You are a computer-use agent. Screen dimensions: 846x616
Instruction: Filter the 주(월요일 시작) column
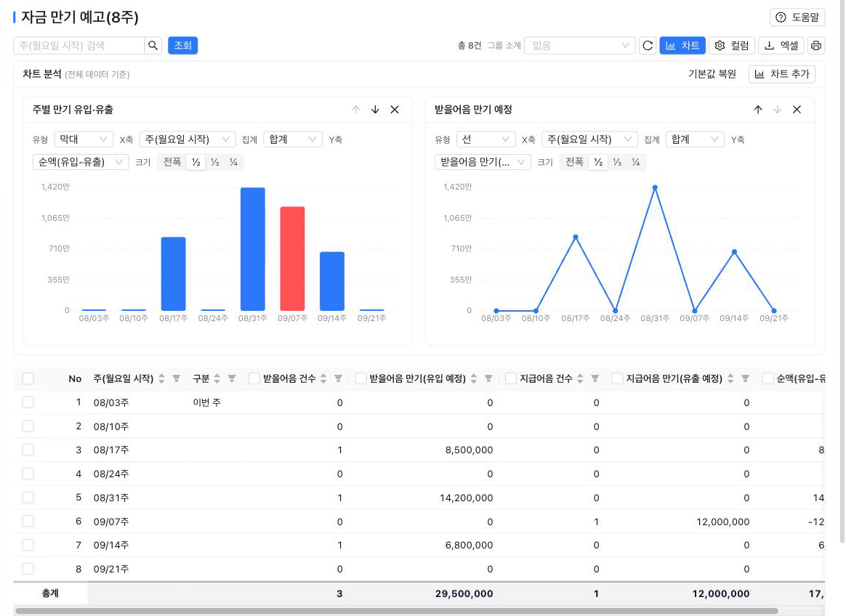177,378
